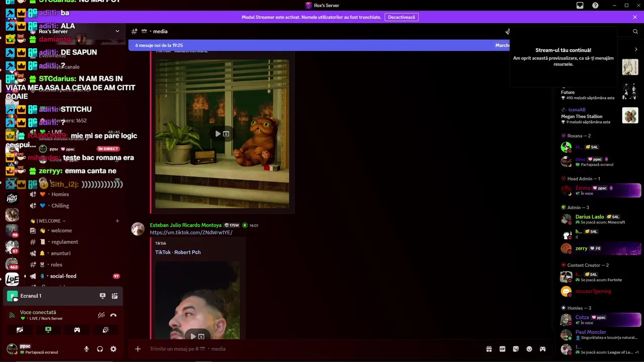This screenshot has width=644, height=362.
Task: Open the ppsc user avatar panel
Action: point(12,349)
